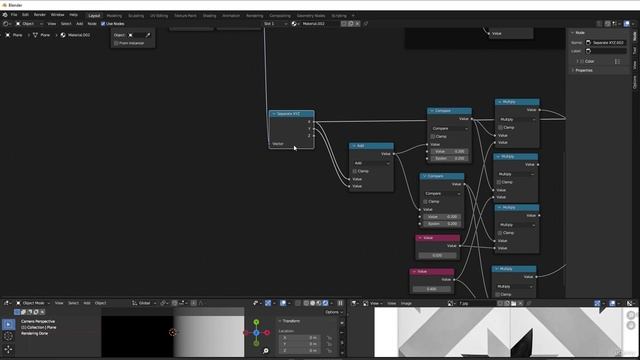Click the Object field in the popup

tap(136, 35)
